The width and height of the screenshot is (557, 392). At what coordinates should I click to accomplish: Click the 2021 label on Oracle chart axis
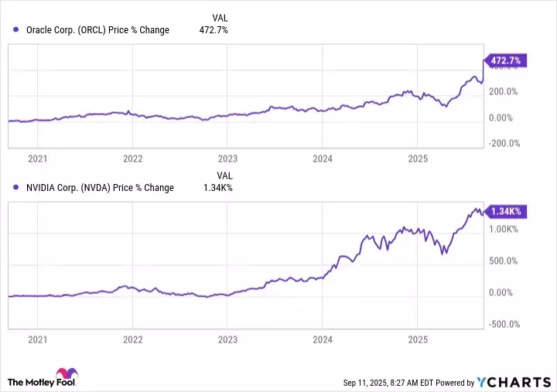pyautogui.click(x=38, y=159)
